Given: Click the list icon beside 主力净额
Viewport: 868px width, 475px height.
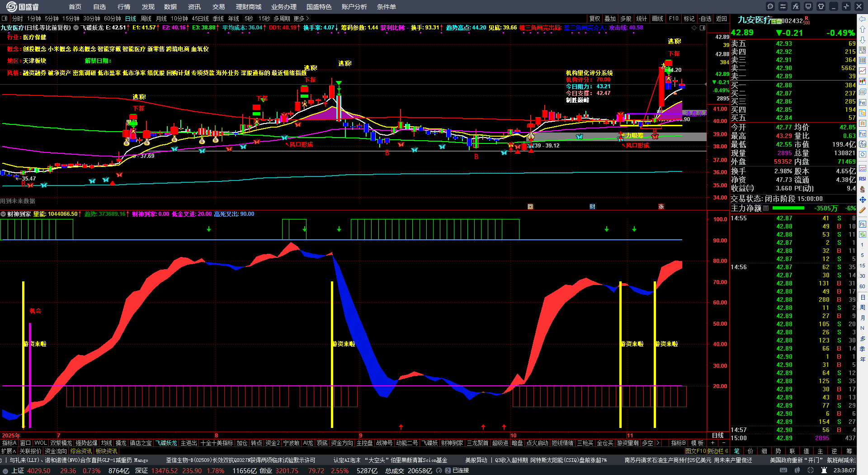Looking at the screenshot, I should [x=766, y=208].
